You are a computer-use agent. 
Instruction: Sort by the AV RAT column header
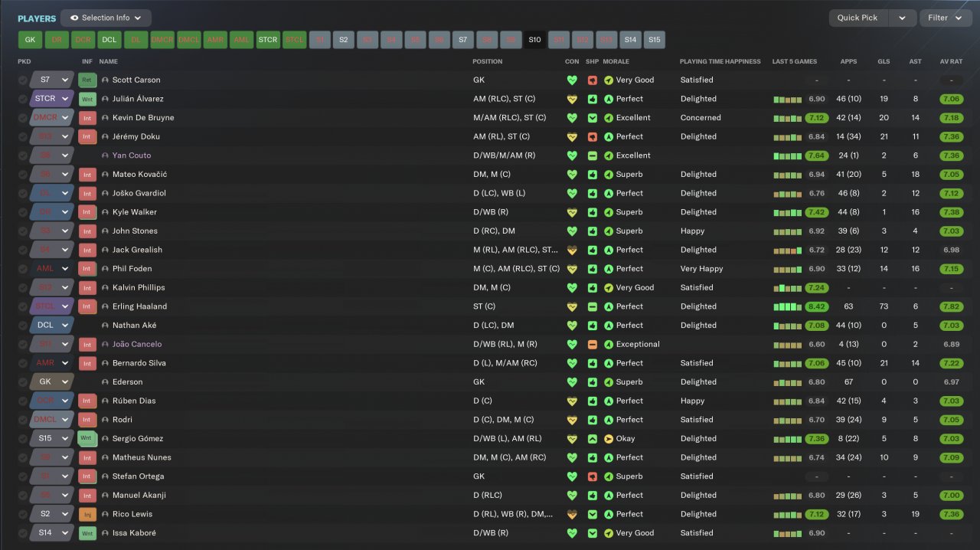tap(952, 61)
